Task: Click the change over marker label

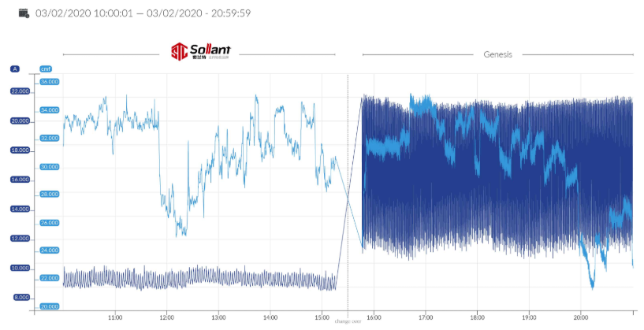Action: 347,321
